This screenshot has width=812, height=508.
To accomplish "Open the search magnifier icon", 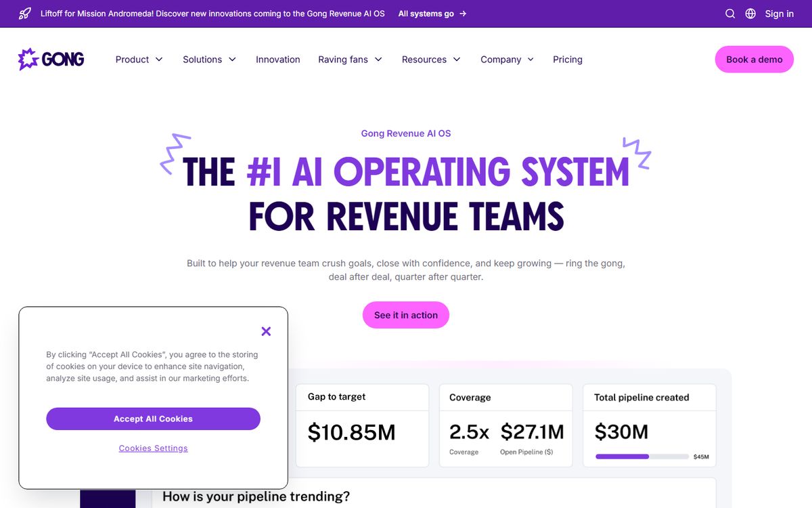I will pyautogui.click(x=730, y=14).
